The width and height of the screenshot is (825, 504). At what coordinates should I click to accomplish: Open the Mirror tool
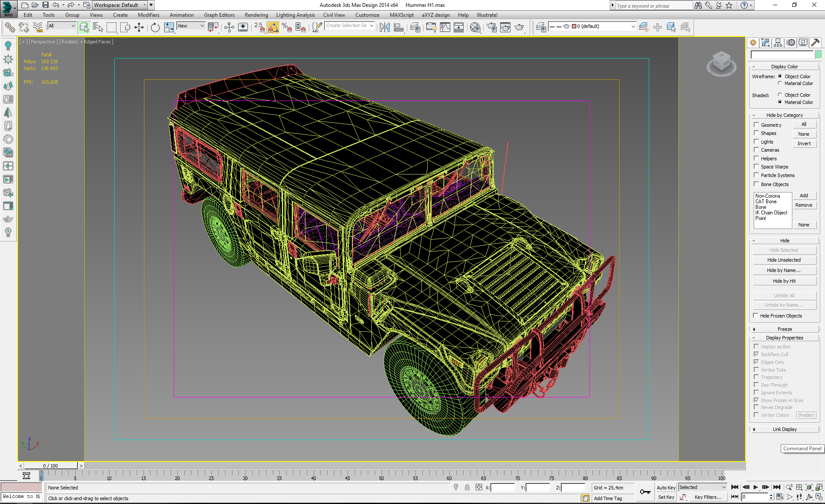point(385,27)
